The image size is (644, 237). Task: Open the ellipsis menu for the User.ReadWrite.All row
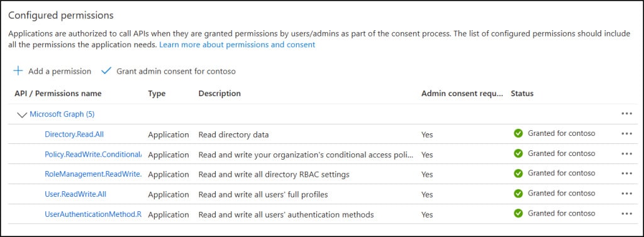pos(627,194)
